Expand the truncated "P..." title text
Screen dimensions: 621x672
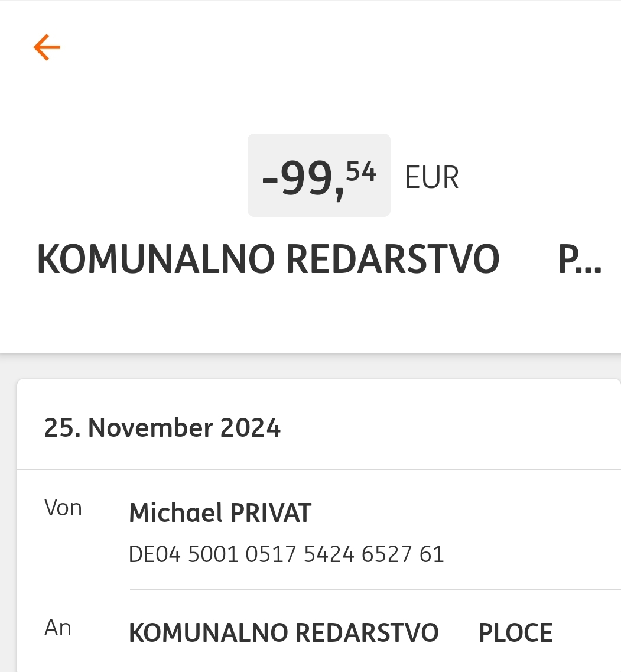coord(580,260)
